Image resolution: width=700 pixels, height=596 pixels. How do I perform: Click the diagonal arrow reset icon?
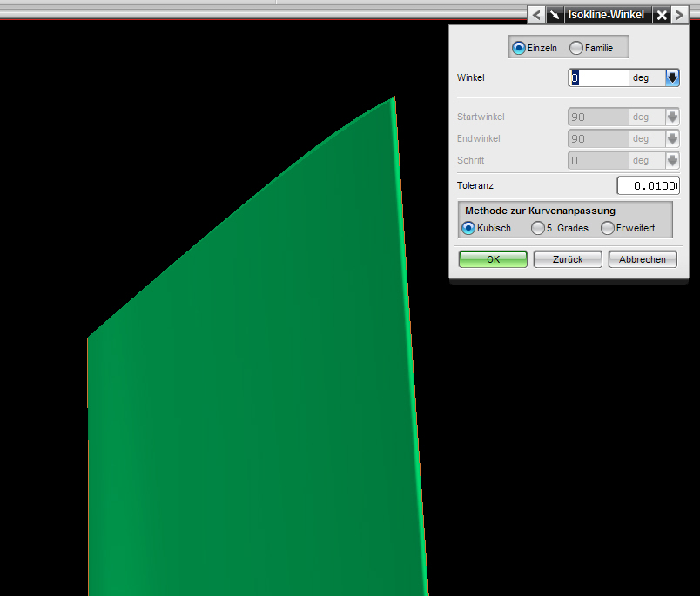point(555,15)
